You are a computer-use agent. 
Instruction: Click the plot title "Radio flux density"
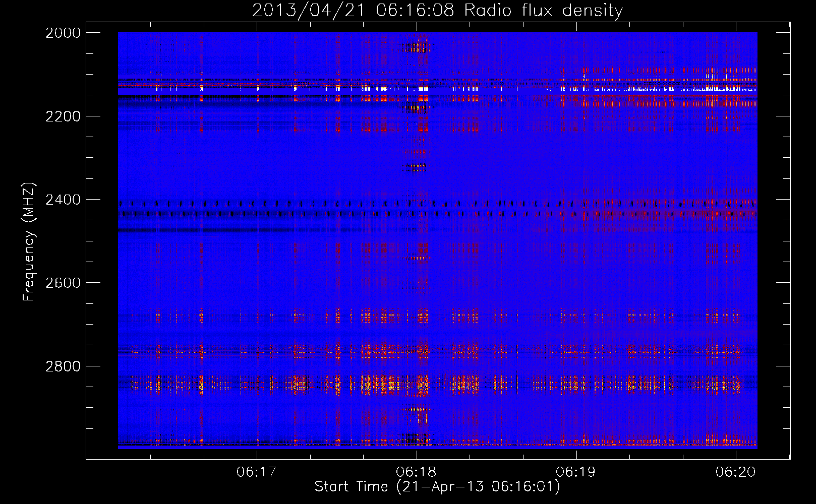(x=543, y=11)
